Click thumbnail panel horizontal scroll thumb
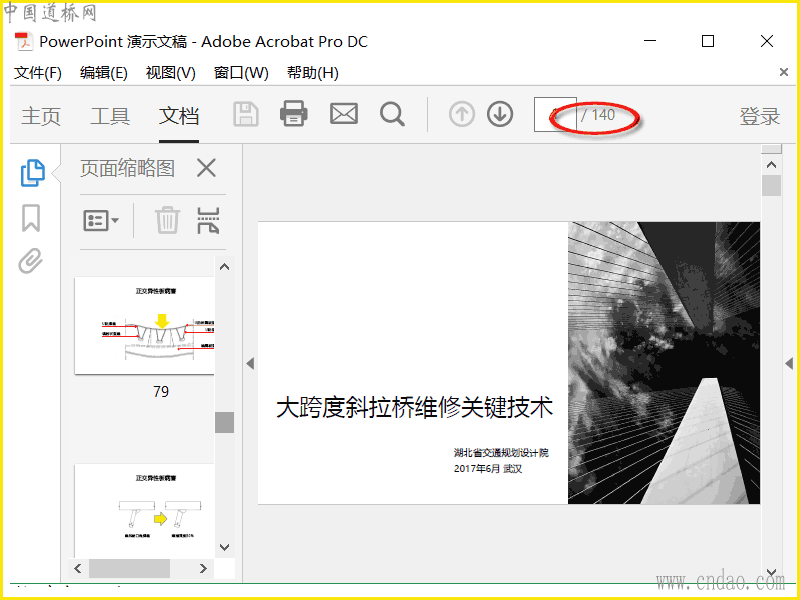The image size is (800, 600). point(130,568)
